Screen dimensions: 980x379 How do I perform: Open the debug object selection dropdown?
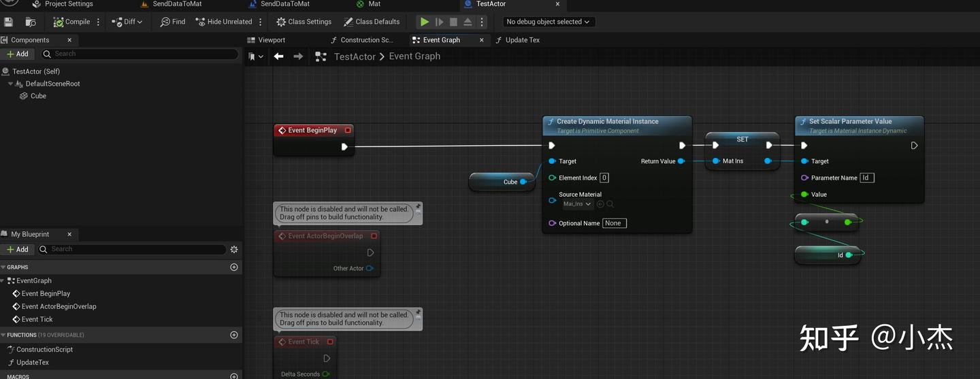click(549, 22)
